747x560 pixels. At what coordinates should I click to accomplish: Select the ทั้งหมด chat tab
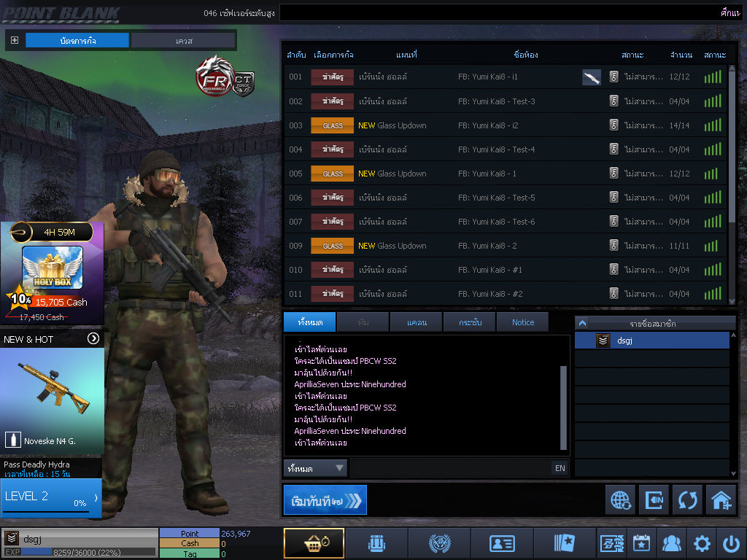click(x=309, y=322)
